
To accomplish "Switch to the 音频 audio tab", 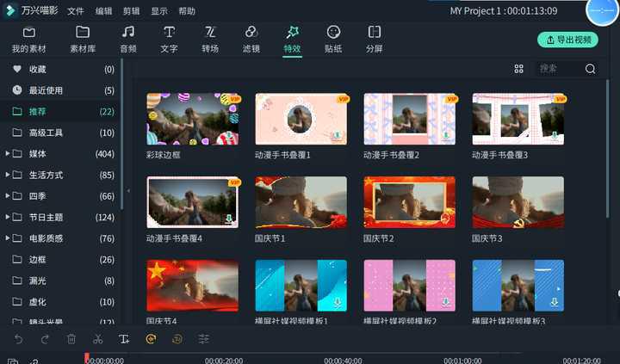I will (128, 40).
